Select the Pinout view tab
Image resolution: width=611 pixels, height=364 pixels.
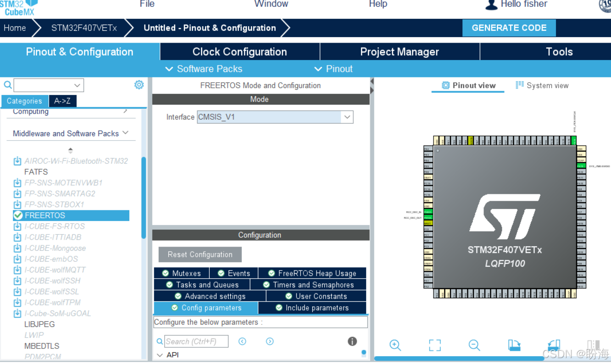(468, 85)
